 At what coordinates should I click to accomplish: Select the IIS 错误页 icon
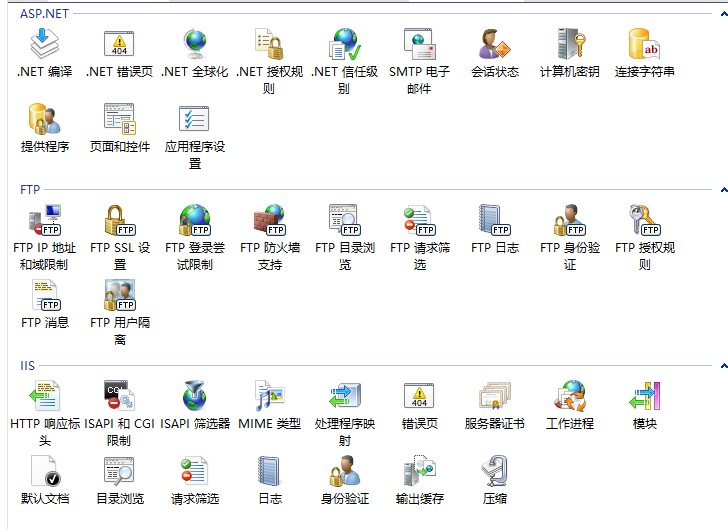point(420,395)
